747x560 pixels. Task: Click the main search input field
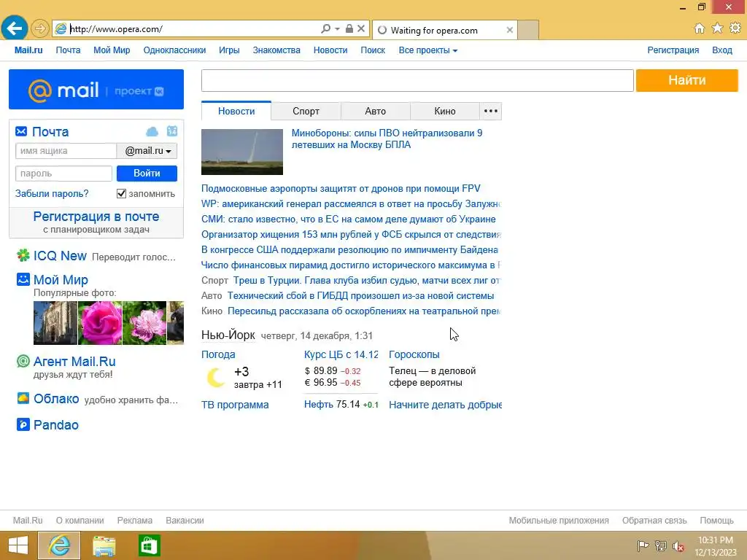[x=417, y=80]
